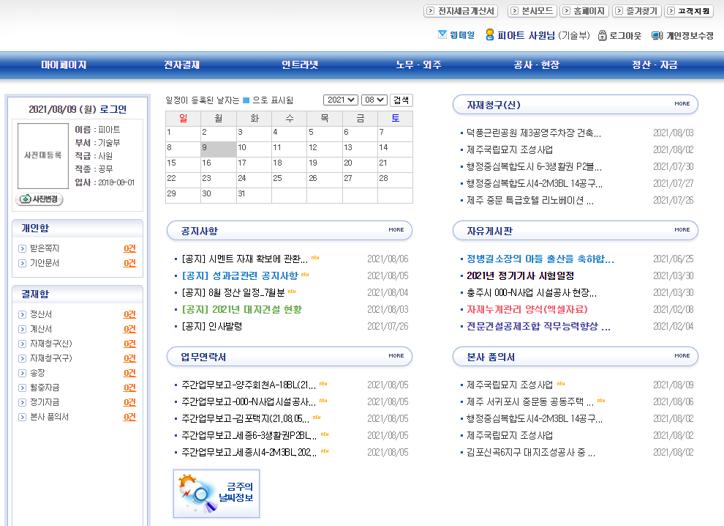Click the 검색 calendar search button

(401, 100)
